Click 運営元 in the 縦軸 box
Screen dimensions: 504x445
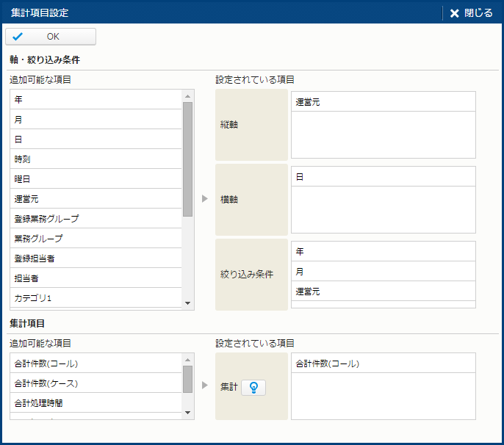click(383, 102)
